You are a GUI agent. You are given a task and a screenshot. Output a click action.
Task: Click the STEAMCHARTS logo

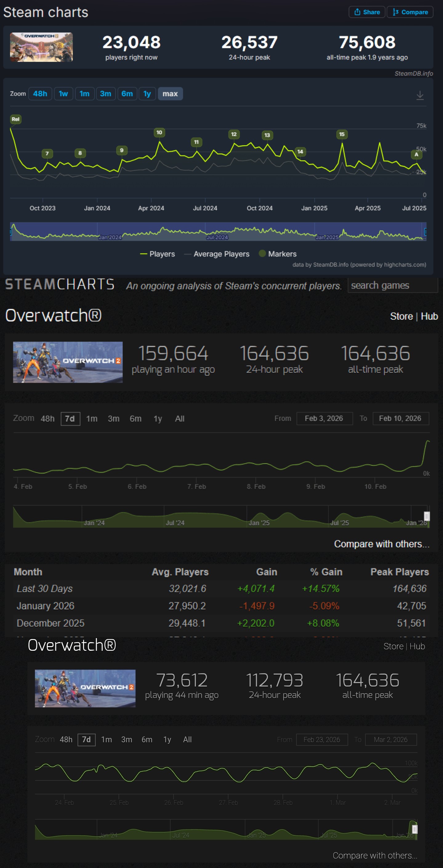point(60,284)
